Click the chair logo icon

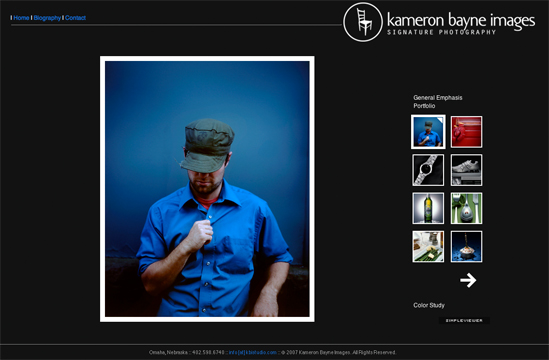click(363, 22)
